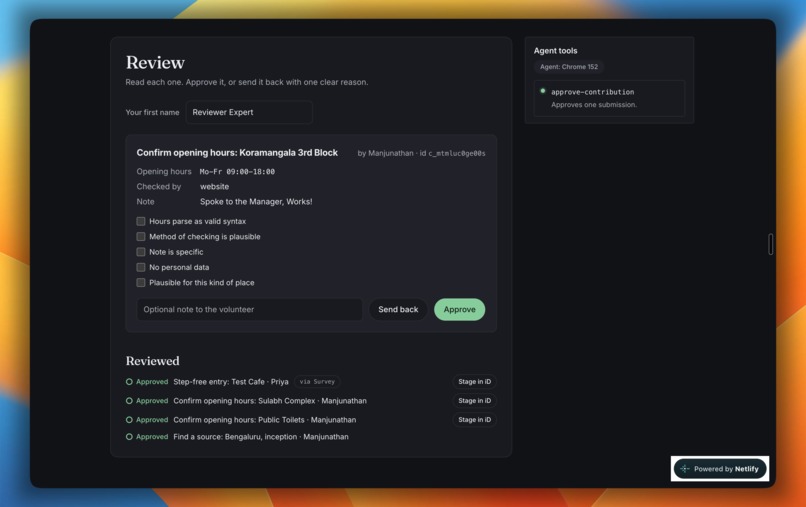Image resolution: width=806 pixels, height=507 pixels.
Task: Click the green status dot beside approve-contribution
Action: [543, 91]
